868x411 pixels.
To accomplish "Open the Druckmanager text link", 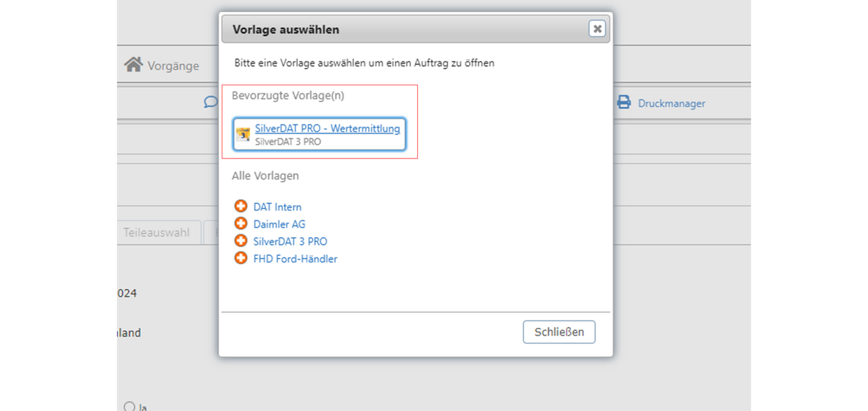I will [671, 103].
